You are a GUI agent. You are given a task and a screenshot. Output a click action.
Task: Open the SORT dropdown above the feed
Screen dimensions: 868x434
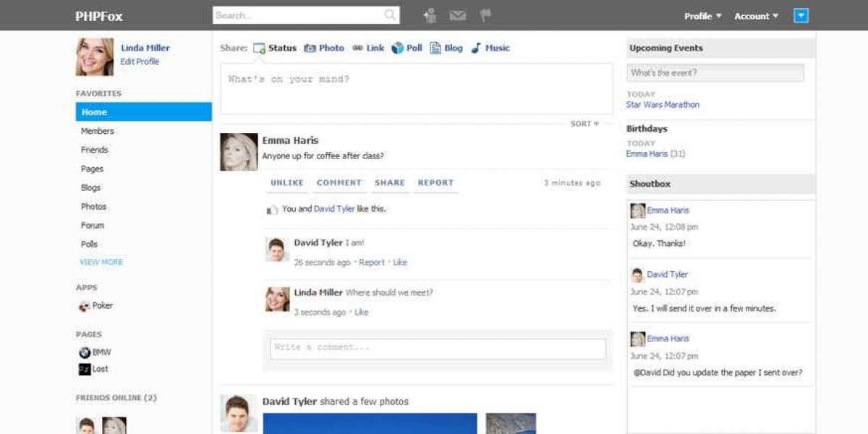pyautogui.click(x=582, y=123)
